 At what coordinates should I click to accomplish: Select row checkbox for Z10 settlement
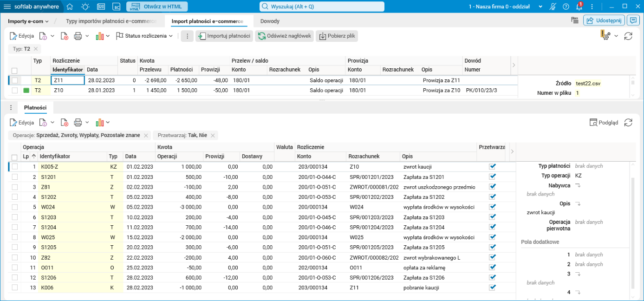pyautogui.click(x=15, y=90)
